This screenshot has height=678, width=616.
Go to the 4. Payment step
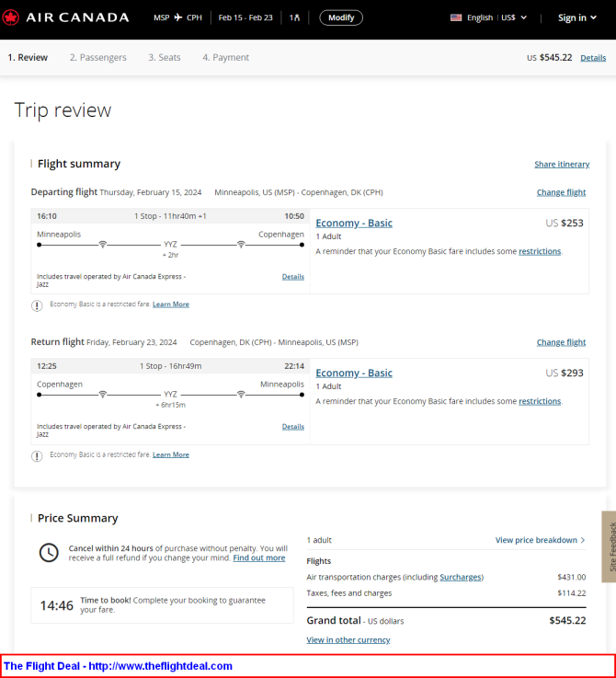pyautogui.click(x=225, y=58)
